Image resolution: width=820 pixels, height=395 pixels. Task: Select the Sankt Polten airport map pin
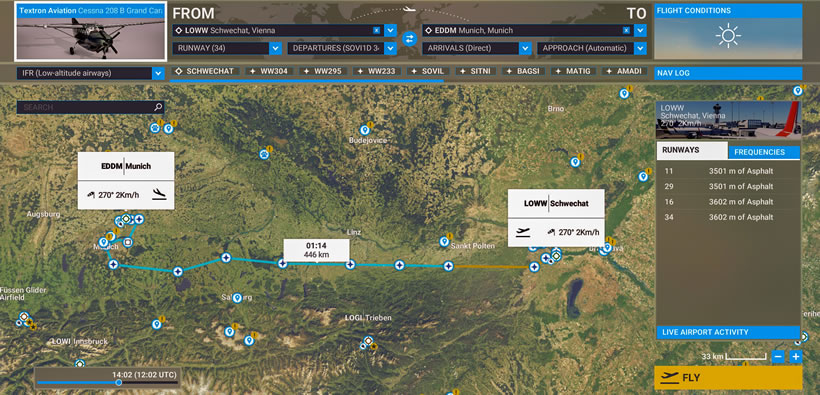(x=444, y=241)
